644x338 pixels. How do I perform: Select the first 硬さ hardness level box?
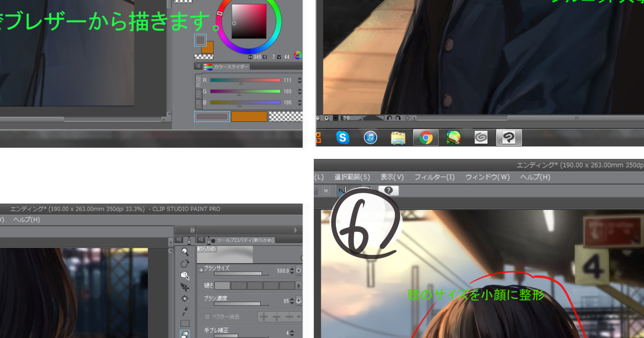click(223, 285)
